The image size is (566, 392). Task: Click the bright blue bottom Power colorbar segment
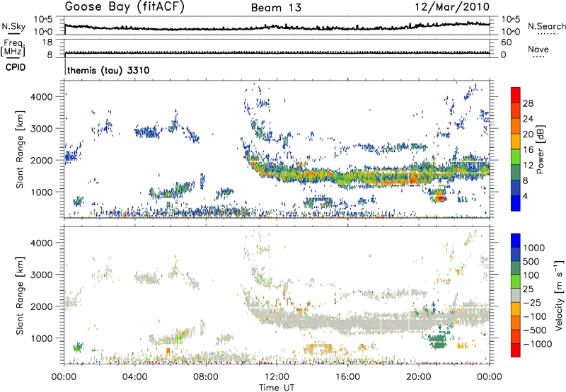point(516,203)
